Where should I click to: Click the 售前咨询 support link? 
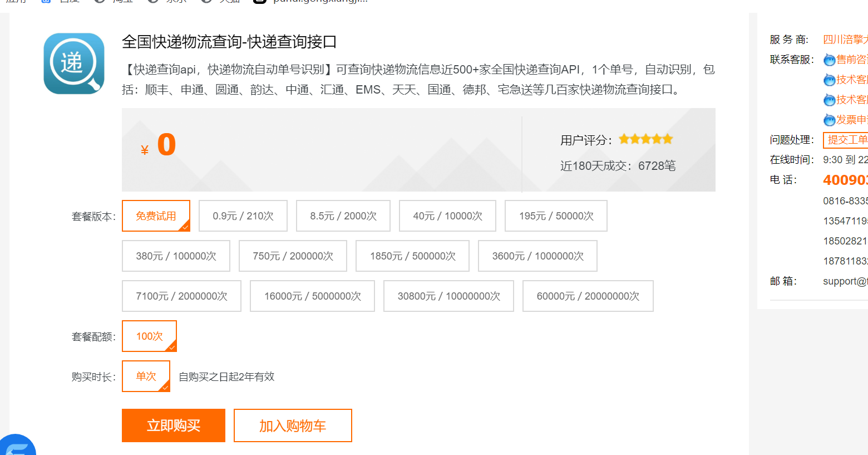click(x=852, y=60)
